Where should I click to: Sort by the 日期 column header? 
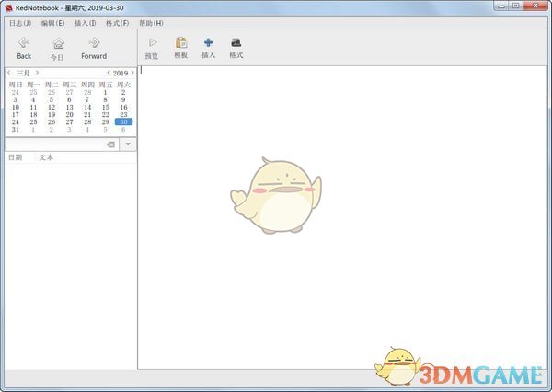[x=17, y=157]
